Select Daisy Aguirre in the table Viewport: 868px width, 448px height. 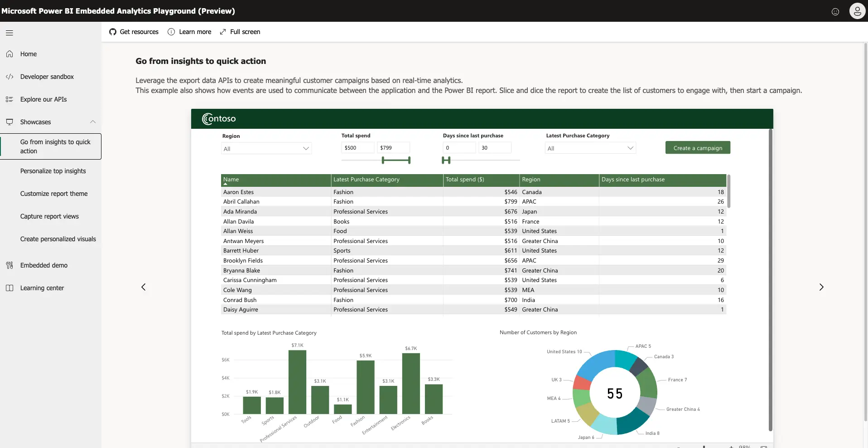tap(241, 310)
